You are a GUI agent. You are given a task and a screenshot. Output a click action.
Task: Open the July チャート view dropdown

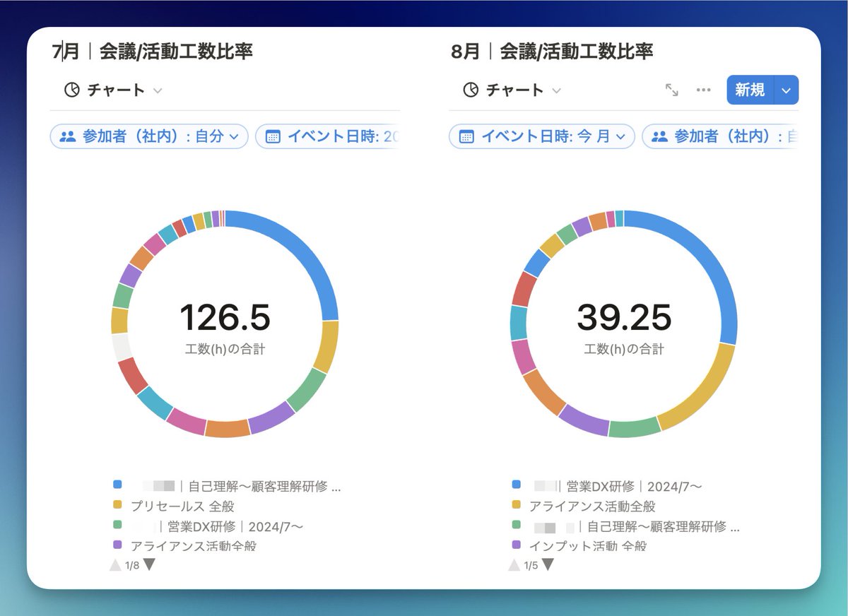click(113, 90)
